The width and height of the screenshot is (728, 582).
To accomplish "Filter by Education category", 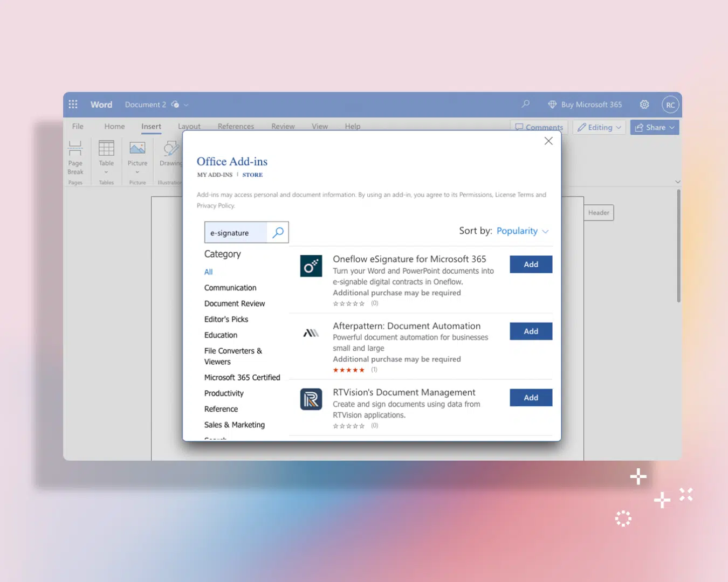I will [221, 335].
